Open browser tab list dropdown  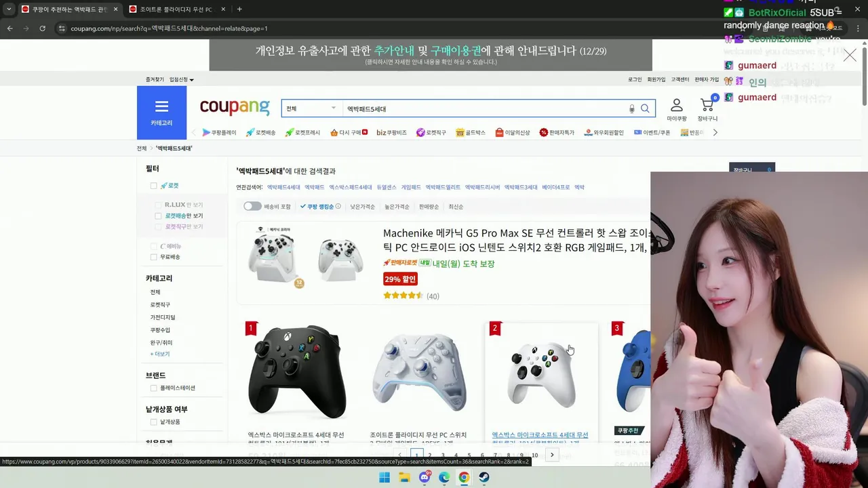[x=9, y=9]
